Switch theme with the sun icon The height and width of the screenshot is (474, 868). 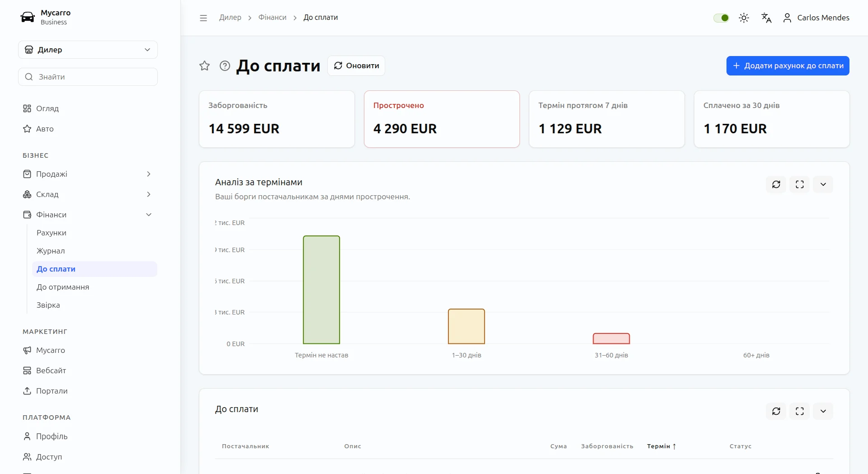tap(744, 18)
